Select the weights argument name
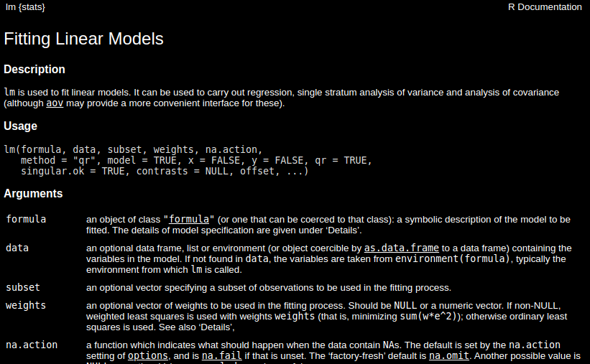The width and height of the screenshot is (590, 364). tap(26, 305)
